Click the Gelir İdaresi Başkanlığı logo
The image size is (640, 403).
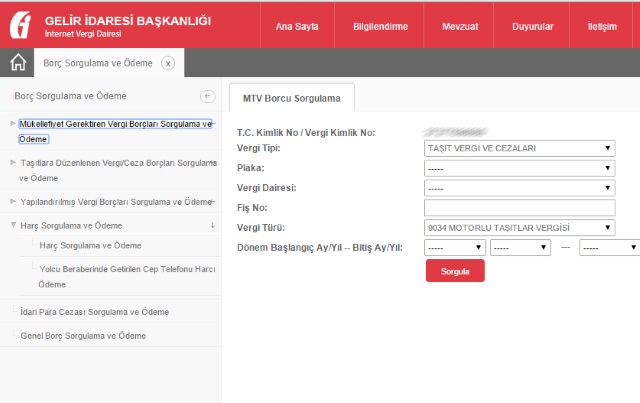[20, 25]
